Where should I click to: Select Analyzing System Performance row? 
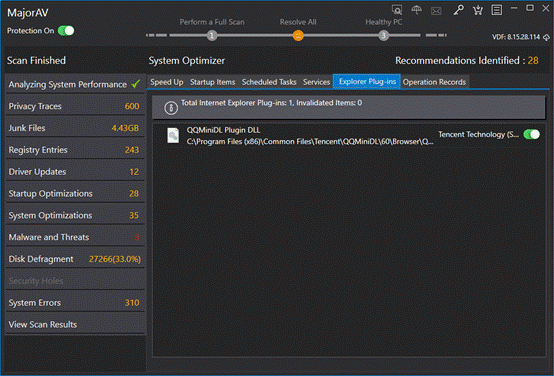click(75, 84)
